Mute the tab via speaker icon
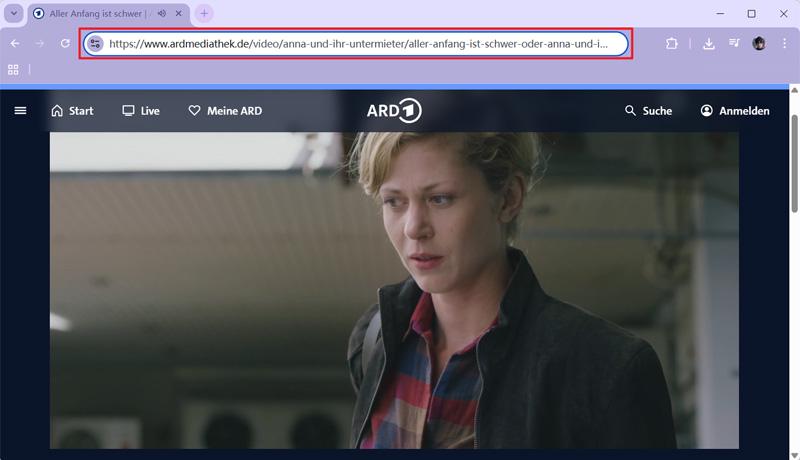800x460 pixels. [x=162, y=14]
